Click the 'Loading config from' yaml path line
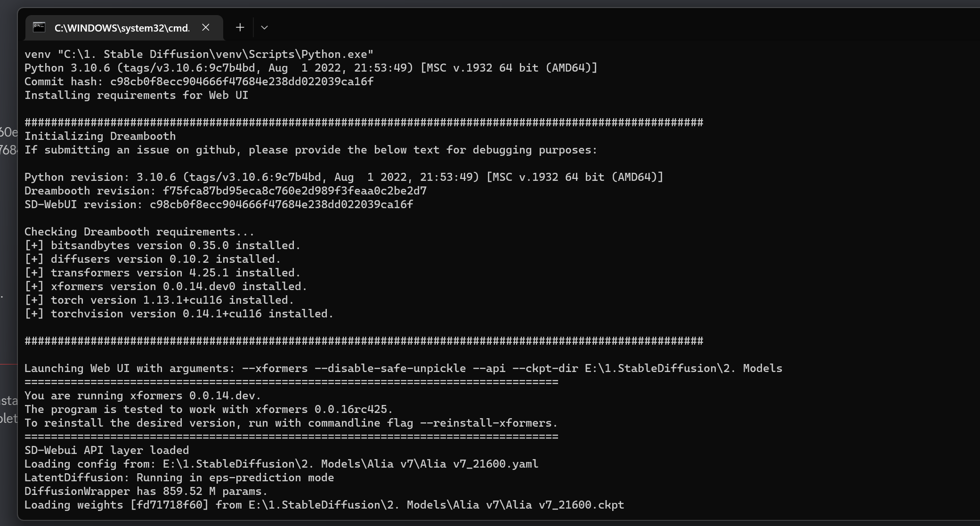 (282, 464)
